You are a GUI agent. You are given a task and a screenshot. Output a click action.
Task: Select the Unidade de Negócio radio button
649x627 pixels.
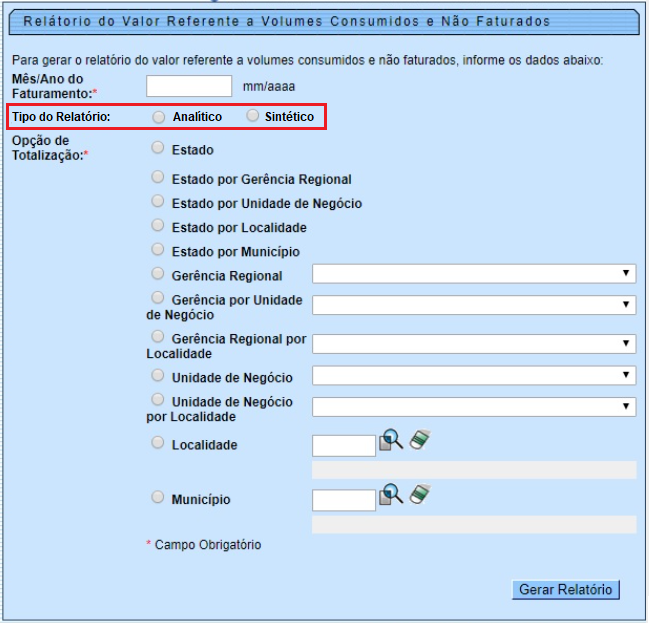[x=157, y=375]
